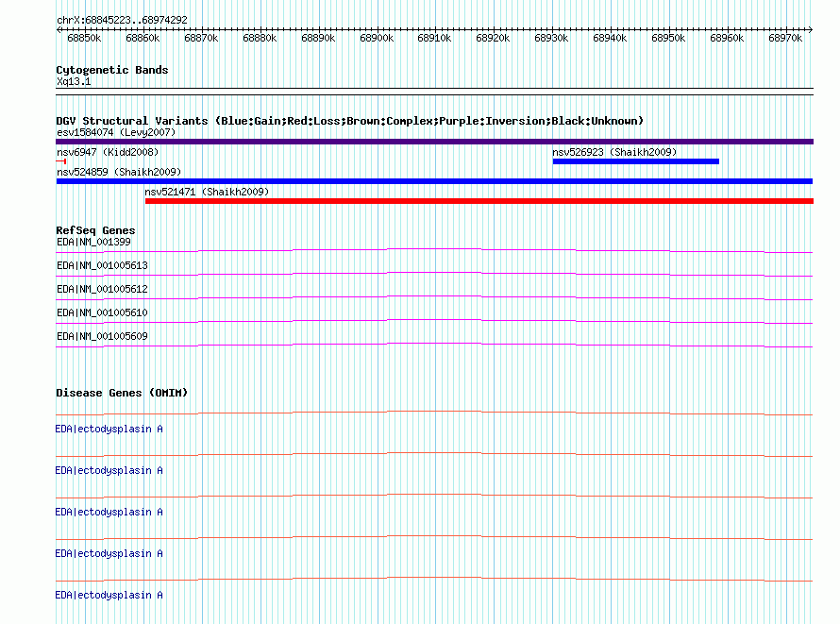Click the 68880k ruler tick label
This screenshot has width=840, height=624.
(260, 38)
